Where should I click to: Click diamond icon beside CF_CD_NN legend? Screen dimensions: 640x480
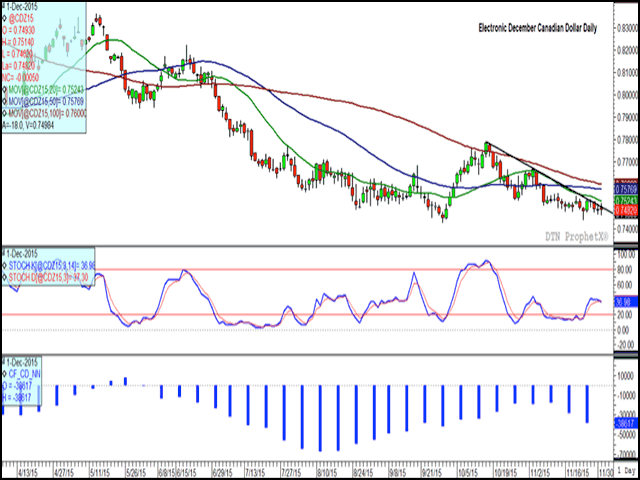[x=5, y=371]
